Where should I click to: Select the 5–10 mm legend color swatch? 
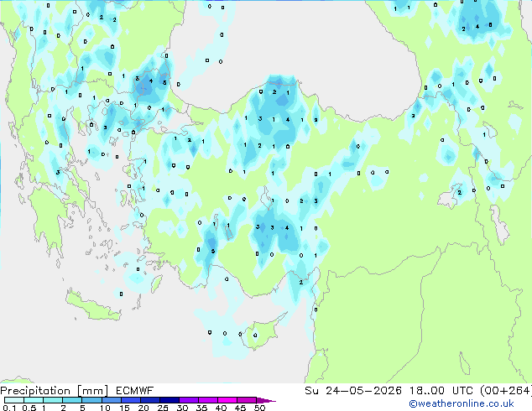tap(91, 400)
